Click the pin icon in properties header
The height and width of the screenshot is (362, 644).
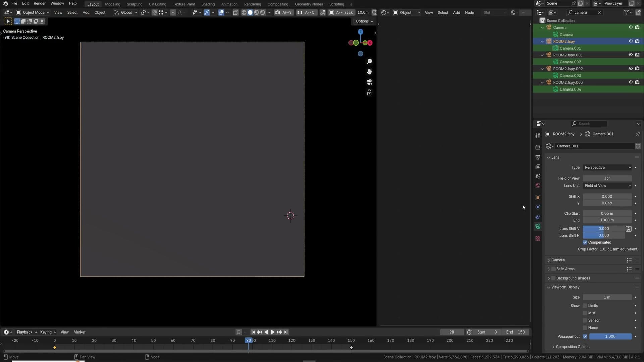pyautogui.click(x=638, y=134)
